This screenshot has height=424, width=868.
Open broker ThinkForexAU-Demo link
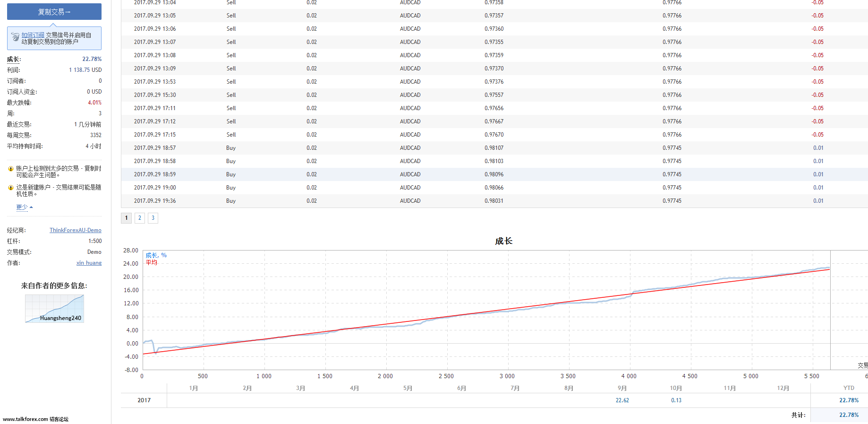(76, 230)
